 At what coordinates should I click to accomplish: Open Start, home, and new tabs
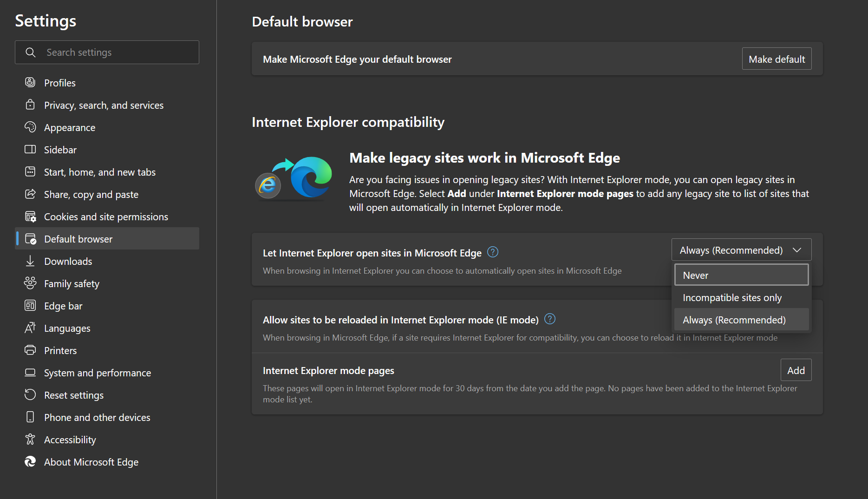(x=107, y=172)
